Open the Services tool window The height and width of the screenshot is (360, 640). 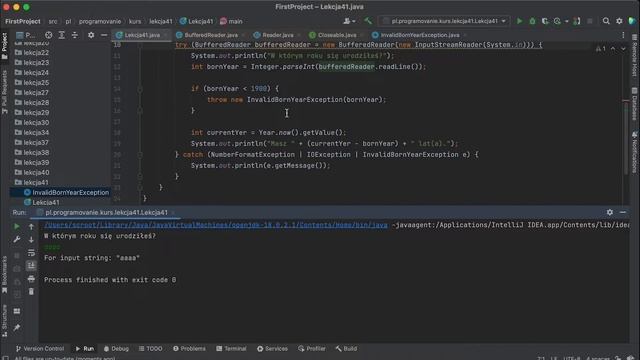(272, 349)
